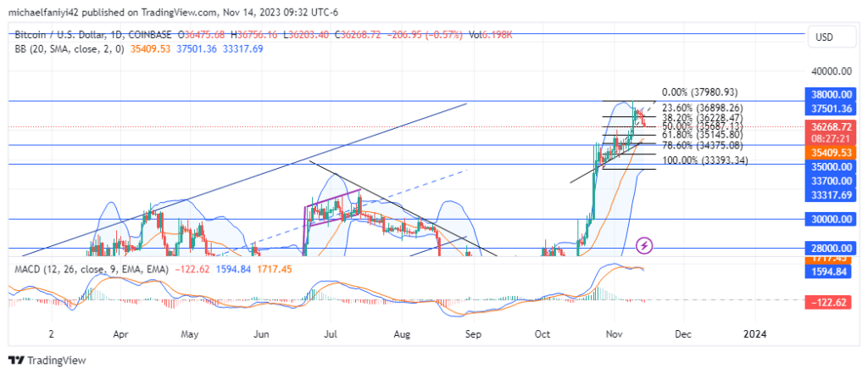
Task: Select the MACD (12, 26, close, 9, EMA, EMA) indicator label
Action: (x=92, y=269)
